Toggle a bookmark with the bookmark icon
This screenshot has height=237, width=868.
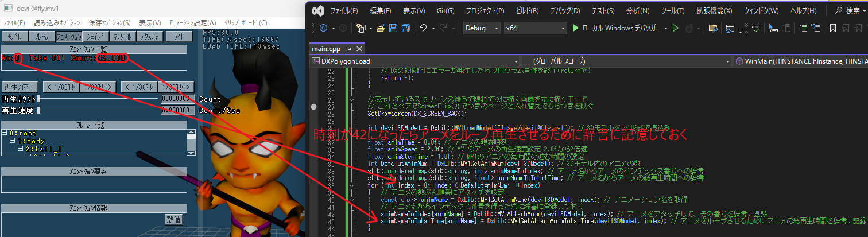tap(832, 28)
